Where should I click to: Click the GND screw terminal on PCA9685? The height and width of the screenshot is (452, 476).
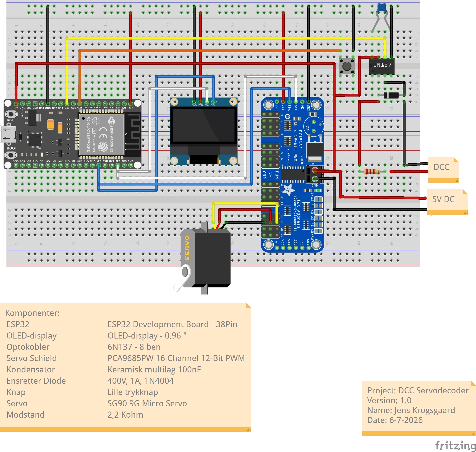(x=314, y=178)
